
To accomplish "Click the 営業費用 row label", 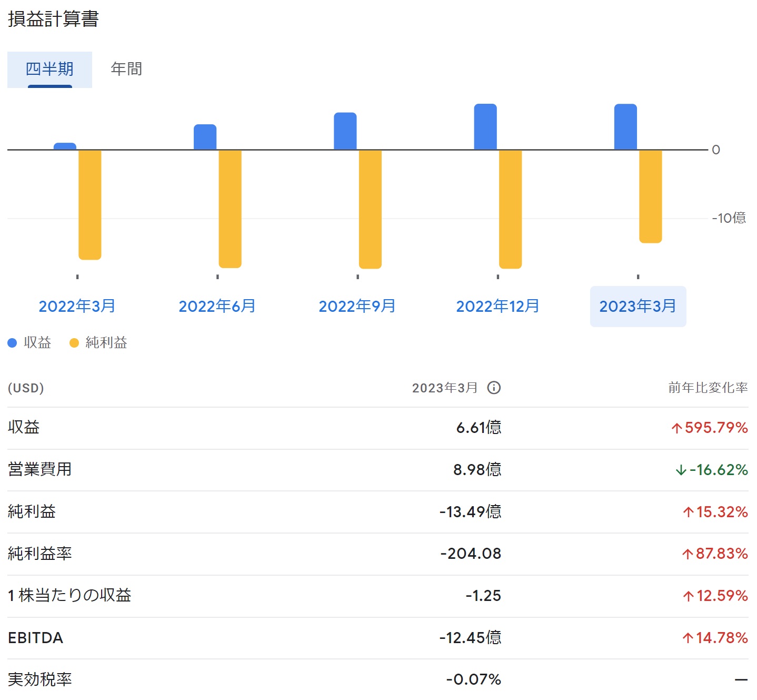I will 40,469.
